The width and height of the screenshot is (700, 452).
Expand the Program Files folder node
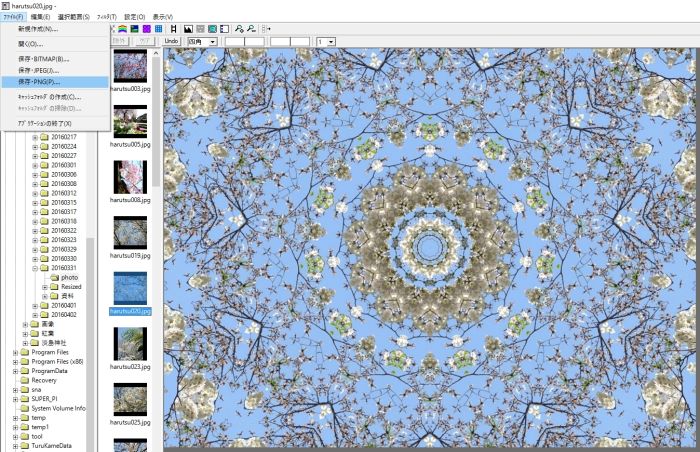pyautogui.click(x=15, y=351)
